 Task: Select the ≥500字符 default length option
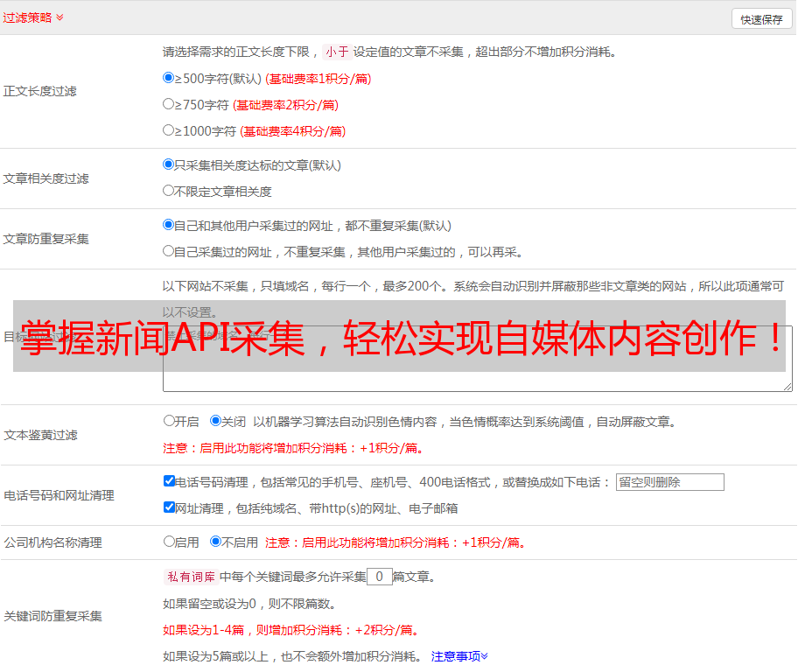click(169, 78)
